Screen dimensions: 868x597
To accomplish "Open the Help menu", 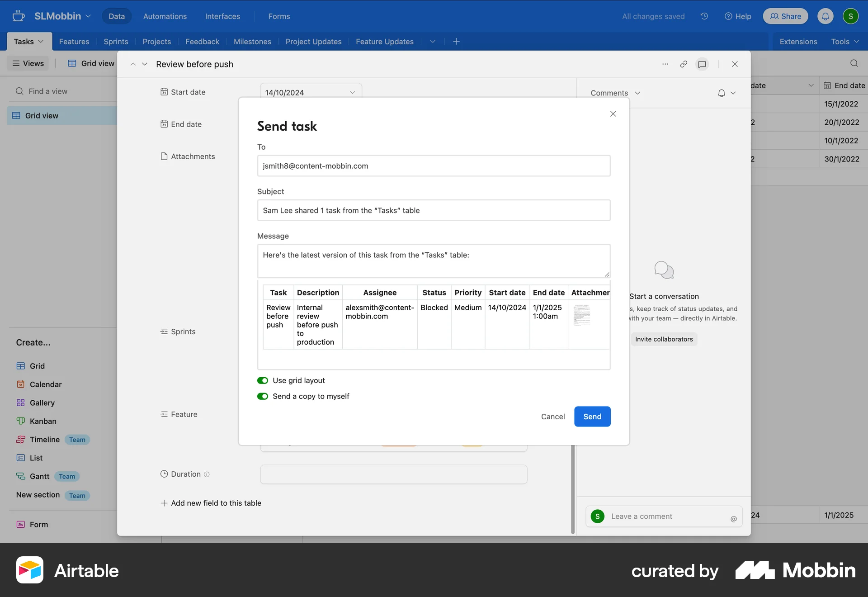I will [737, 16].
